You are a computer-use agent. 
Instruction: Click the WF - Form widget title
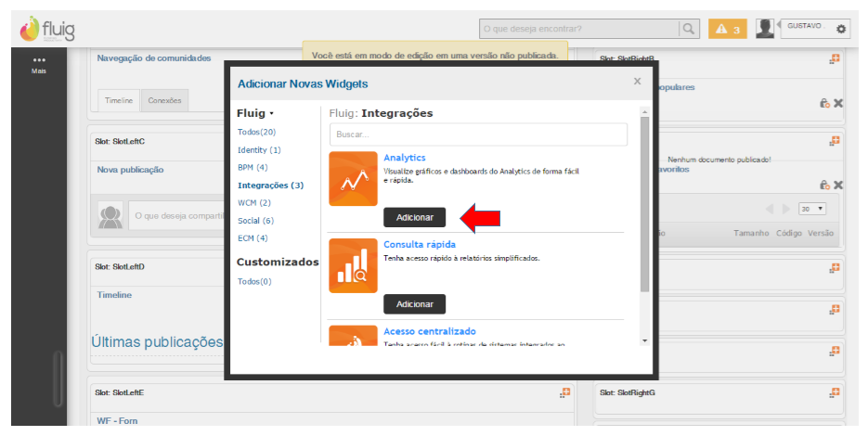tap(117, 420)
